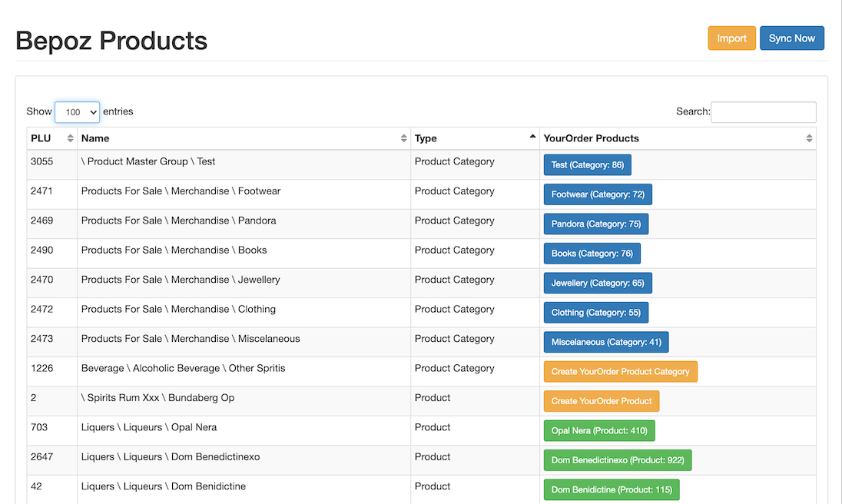Open Jewellery (Category: 65) badge

(598, 283)
